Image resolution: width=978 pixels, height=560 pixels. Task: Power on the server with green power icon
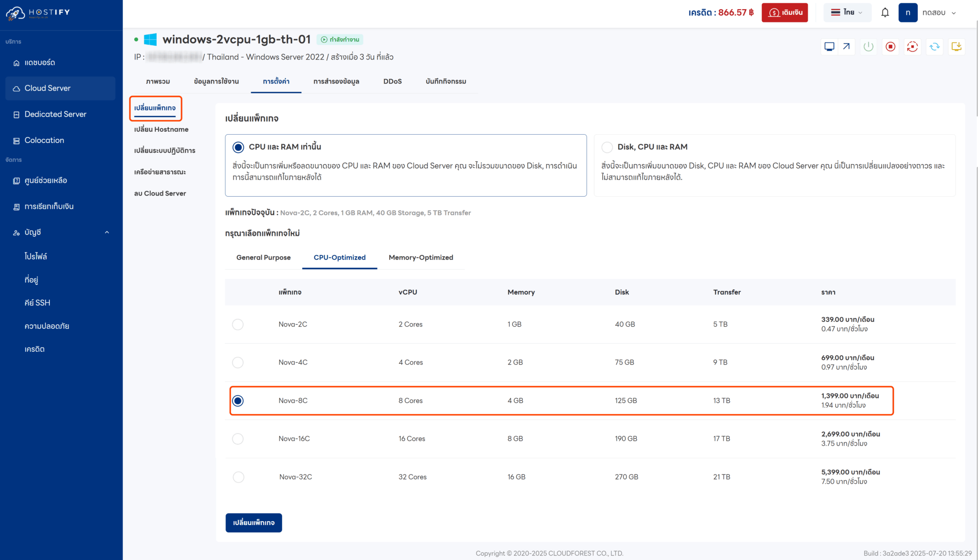[869, 46]
